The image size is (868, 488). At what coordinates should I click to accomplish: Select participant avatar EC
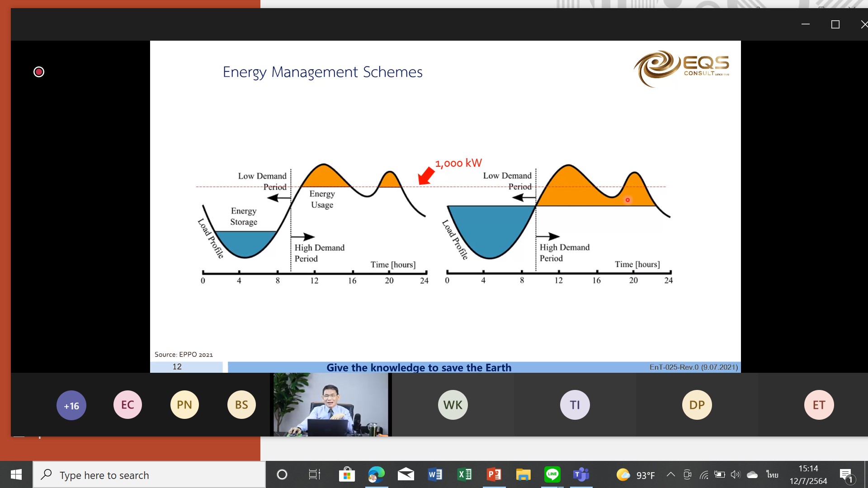click(127, 405)
